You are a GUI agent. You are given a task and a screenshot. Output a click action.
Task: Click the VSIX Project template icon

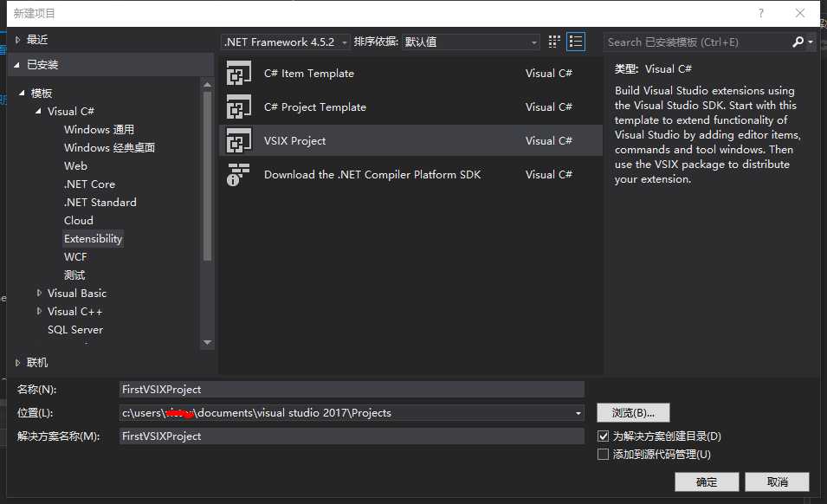239,141
